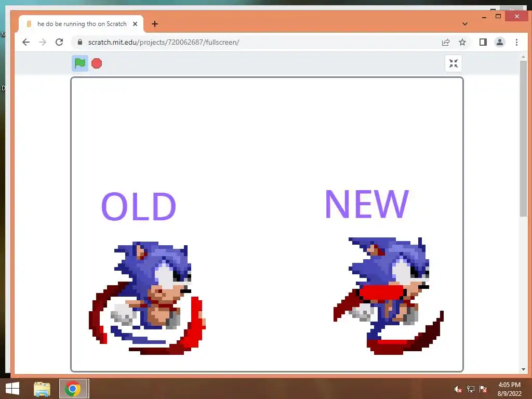Share this page using the share icon
This screenshot has height=399, width=532.
445,42
